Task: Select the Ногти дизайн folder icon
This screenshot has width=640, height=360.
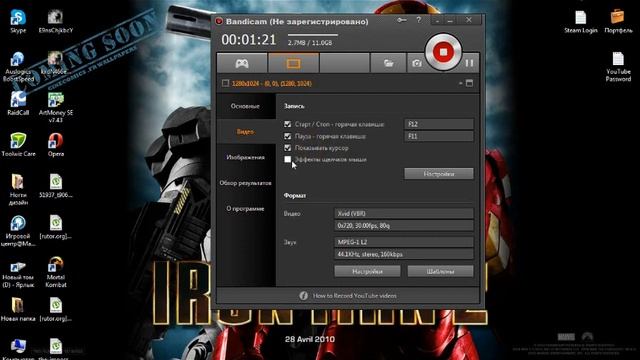Action: [x=18, y=190]
